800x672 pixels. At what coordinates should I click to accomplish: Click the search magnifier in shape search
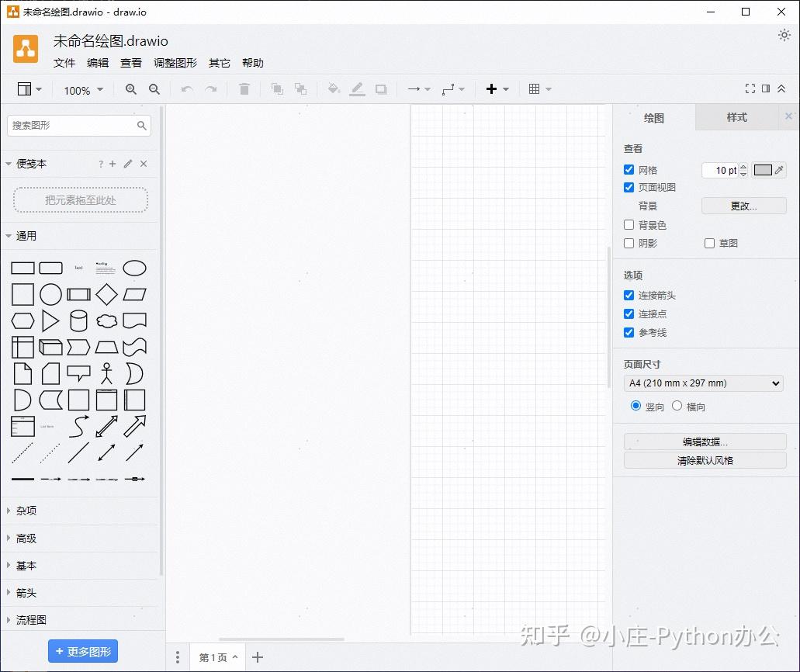141,126
